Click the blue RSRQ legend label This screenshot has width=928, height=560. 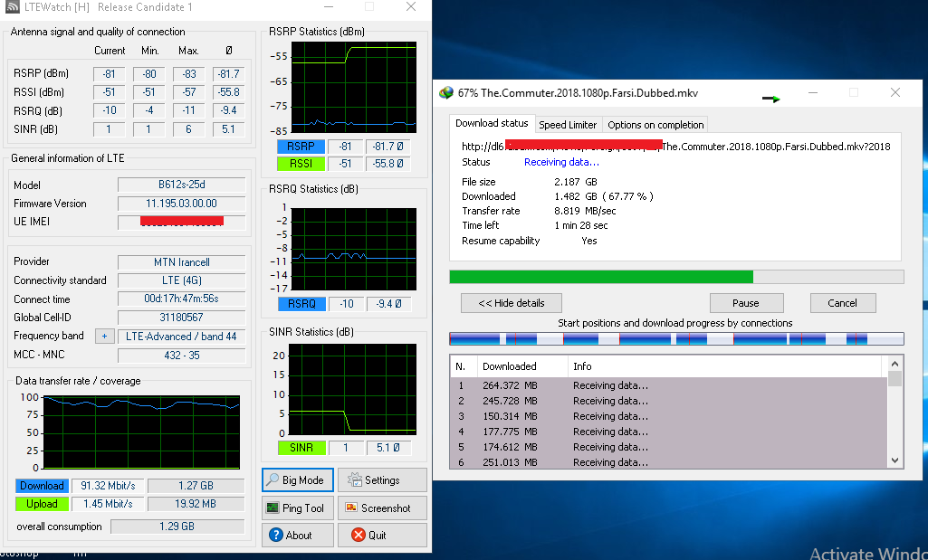(x=301, y=304)
